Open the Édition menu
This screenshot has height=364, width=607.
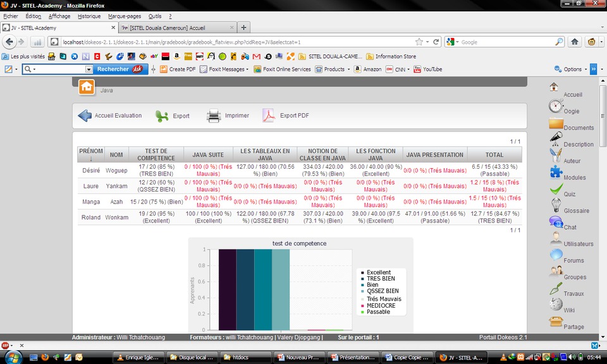(x=34, y=16)
